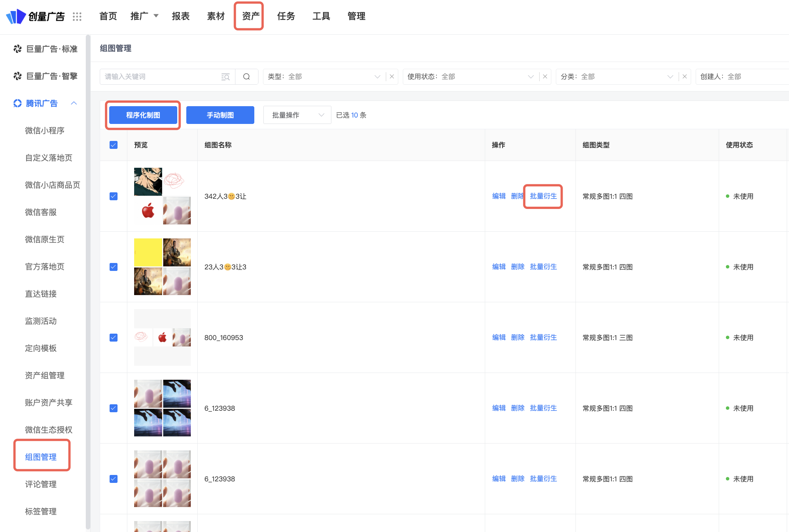The width and height of the screenshot is (789, 532).
Task: Select 官方落地页 in sidebar
Action: [x=45, y=266]
